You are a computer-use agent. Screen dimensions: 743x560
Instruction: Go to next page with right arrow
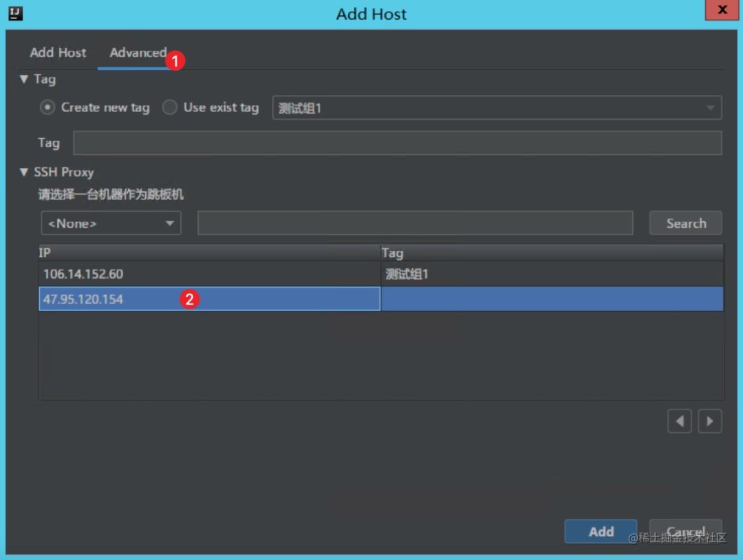coord(710,421)
